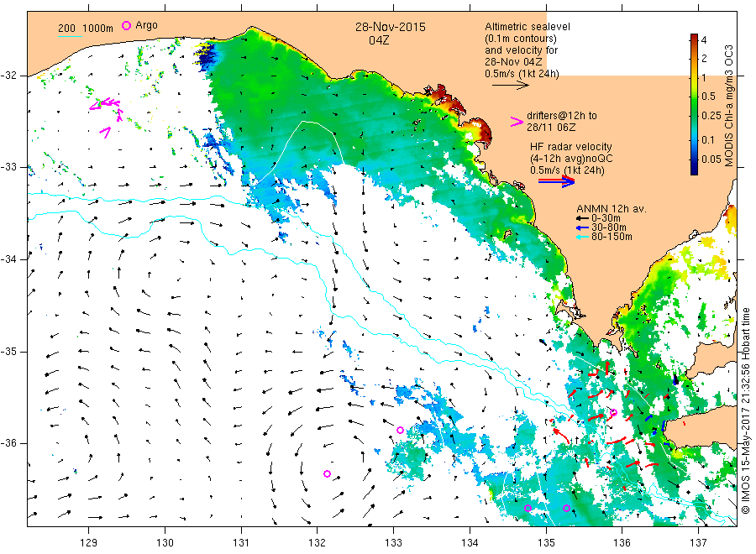Click the '-35' latitude axis label

click(x=8, y=351)
